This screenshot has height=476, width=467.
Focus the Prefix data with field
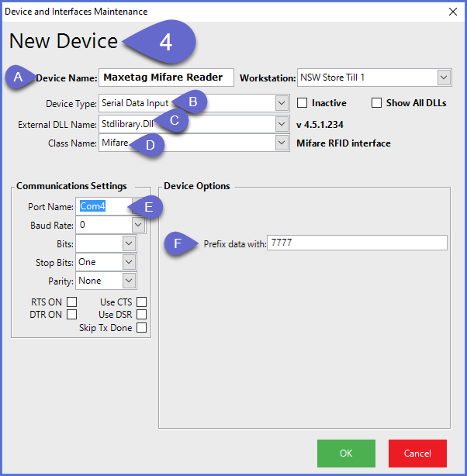[357, 243]
